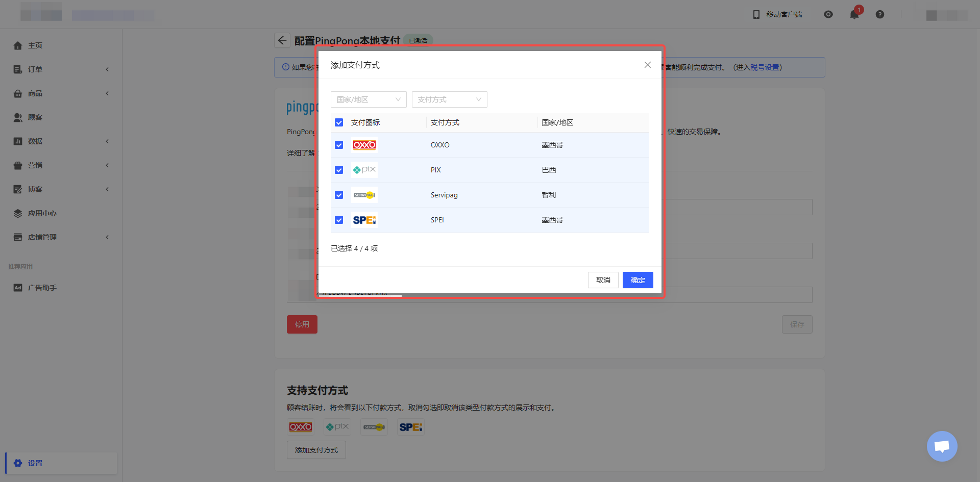
Task: Click the 智利 cell in Servipag row
Action: tap(549, 195)
